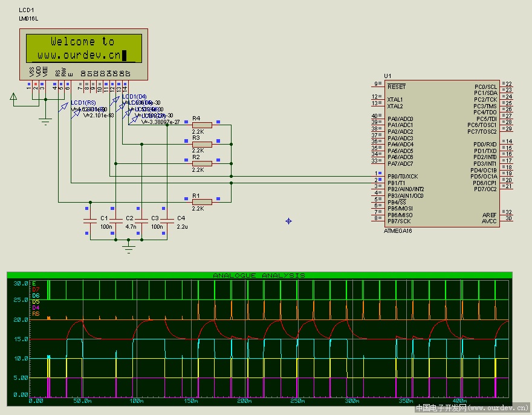Click the ground symbol below the LCD
Image resolution: width=532 pixels, height=415 pixels.
tap(45, 120)
